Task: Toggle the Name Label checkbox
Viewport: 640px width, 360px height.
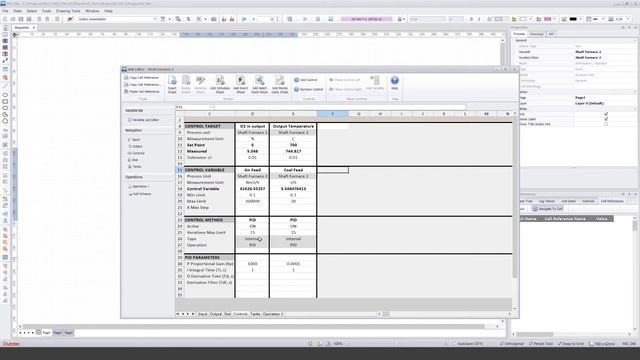Action: point(606,119)
